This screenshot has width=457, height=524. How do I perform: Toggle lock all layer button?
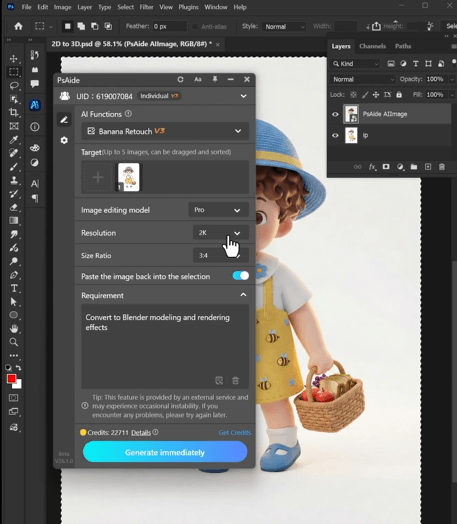point(399,95)
